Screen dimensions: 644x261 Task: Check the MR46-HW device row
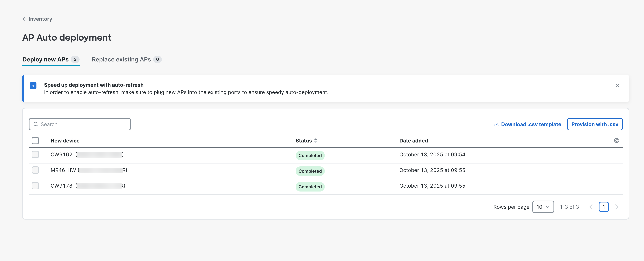(35, 170)
